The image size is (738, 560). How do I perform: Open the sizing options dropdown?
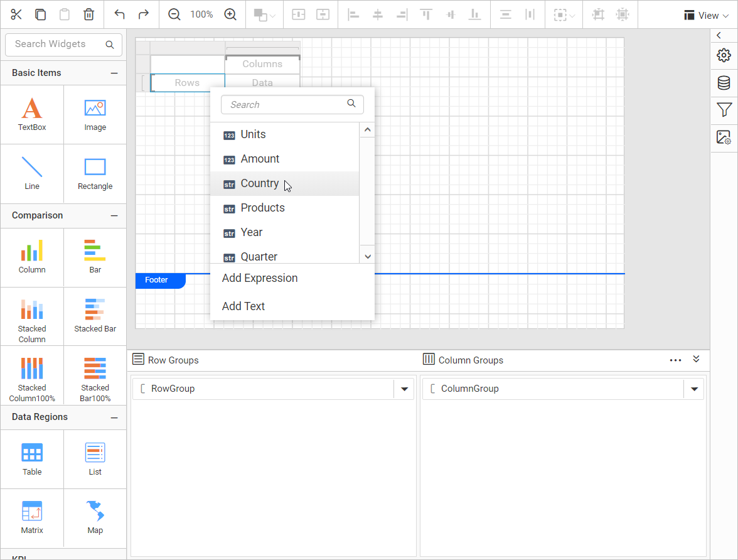click(x=564, y=15)
